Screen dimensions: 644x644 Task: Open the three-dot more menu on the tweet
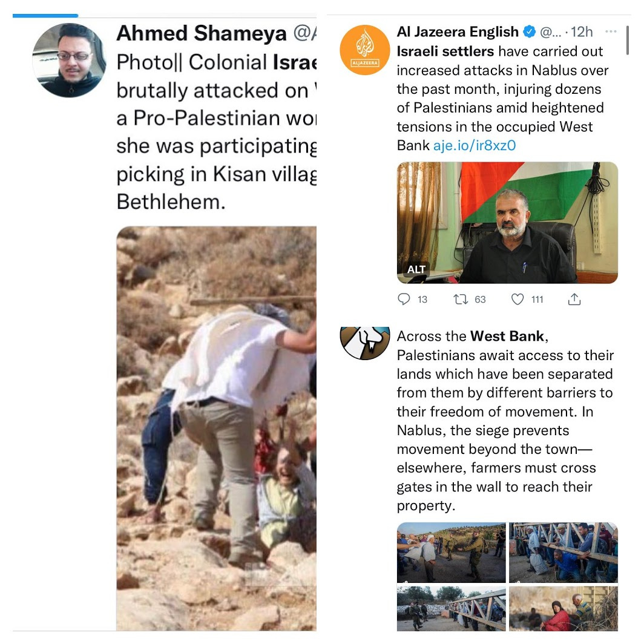tap(611, 31)
